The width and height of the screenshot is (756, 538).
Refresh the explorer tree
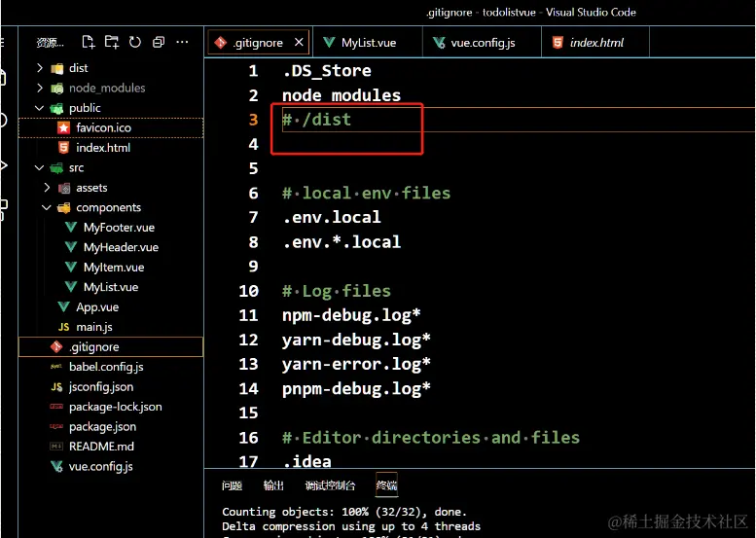[x=135, y=42]
